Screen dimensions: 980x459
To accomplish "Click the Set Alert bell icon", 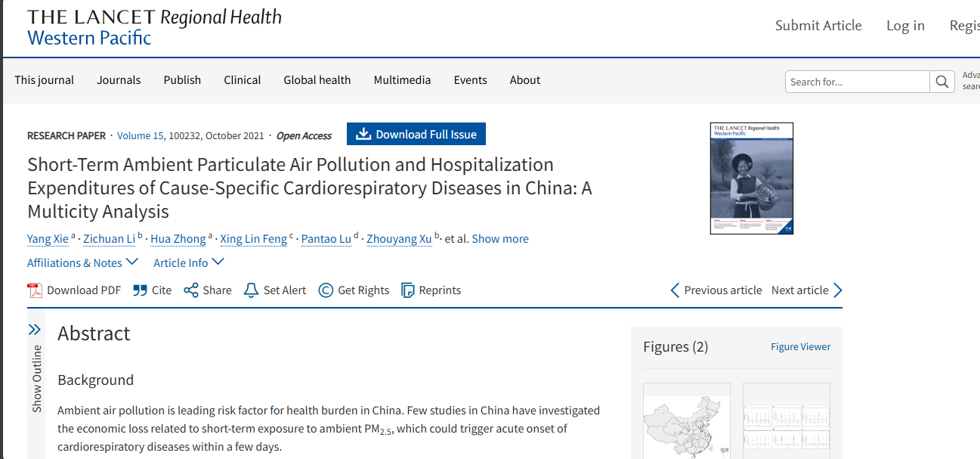I will (x=252, y=290).
